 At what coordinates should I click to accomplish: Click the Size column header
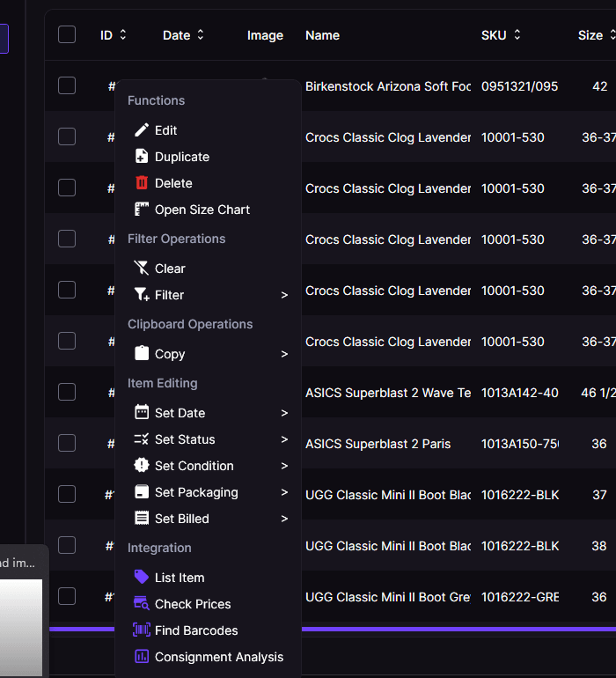590,35
